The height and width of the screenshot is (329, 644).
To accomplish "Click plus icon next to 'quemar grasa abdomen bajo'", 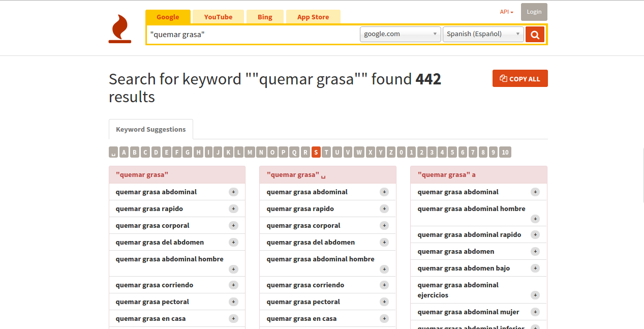I will [x=535, y=268].
